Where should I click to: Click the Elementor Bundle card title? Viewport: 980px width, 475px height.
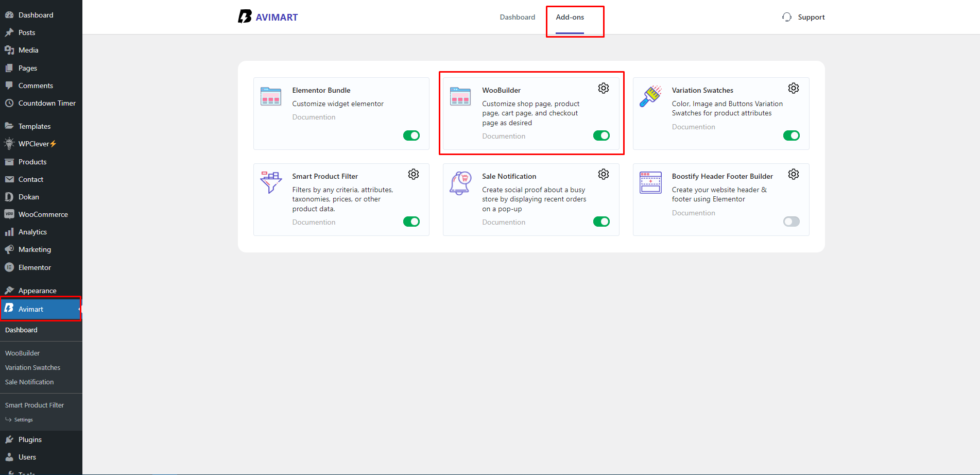321,90
